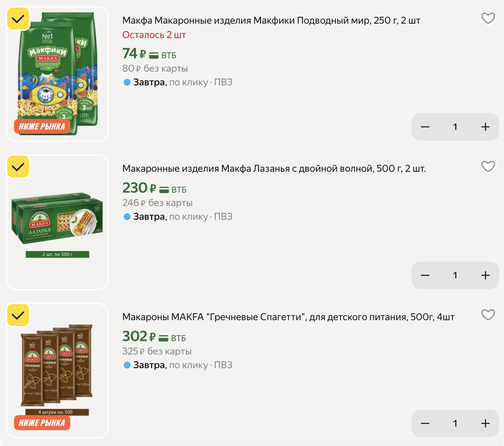Open MAKFA Гречневые Спагетти product page

tap(288, 317)
